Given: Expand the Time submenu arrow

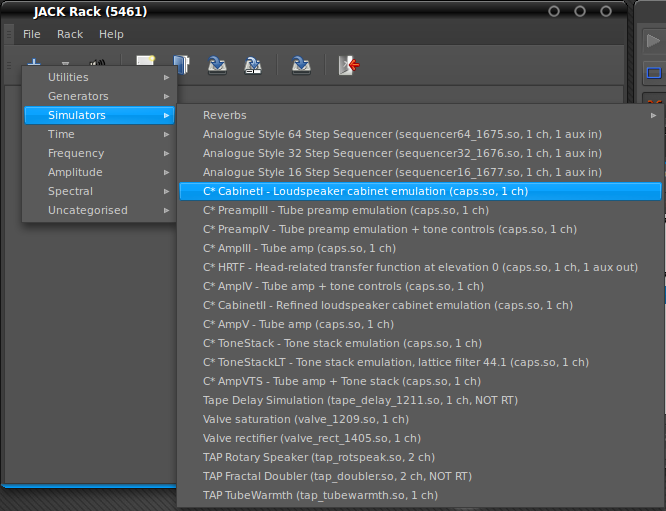Looking at the screenshot, I should point(166,134).
